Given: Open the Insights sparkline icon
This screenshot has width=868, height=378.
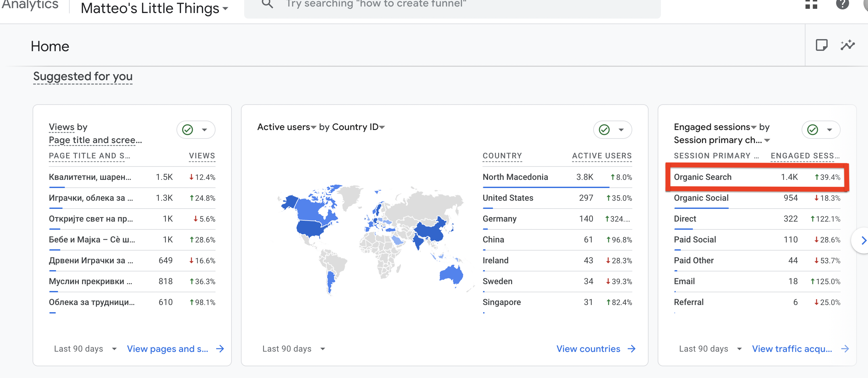Looking at the screenshot, I should pos(847,45).
